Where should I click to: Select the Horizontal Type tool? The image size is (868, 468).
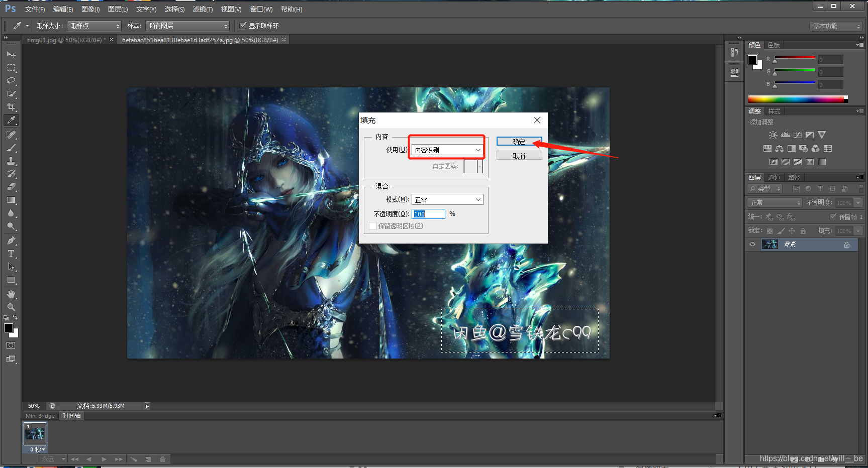click(11, 254)
